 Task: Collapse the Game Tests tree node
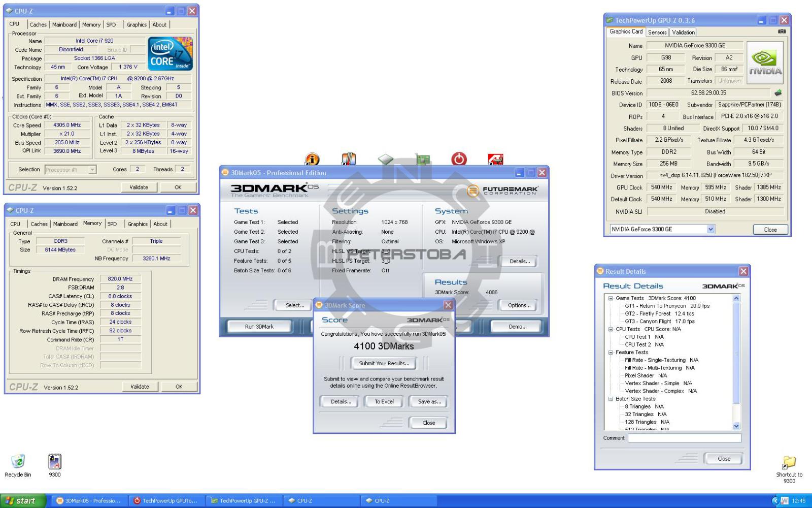[x=611, y=298]
